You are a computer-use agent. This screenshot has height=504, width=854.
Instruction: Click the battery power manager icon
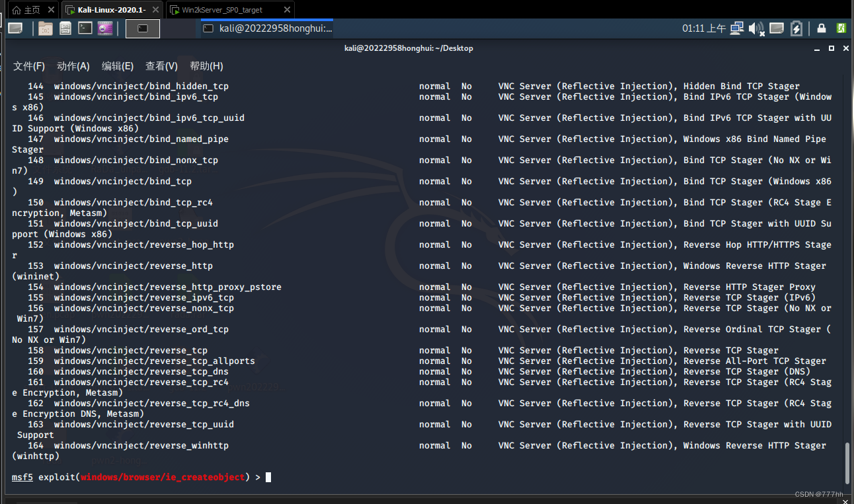click(796, 28)
